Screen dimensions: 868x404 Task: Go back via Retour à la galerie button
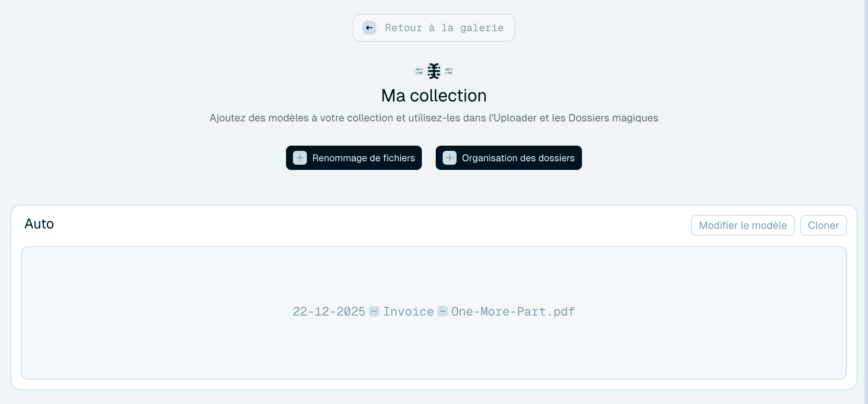tap(434, 28)
